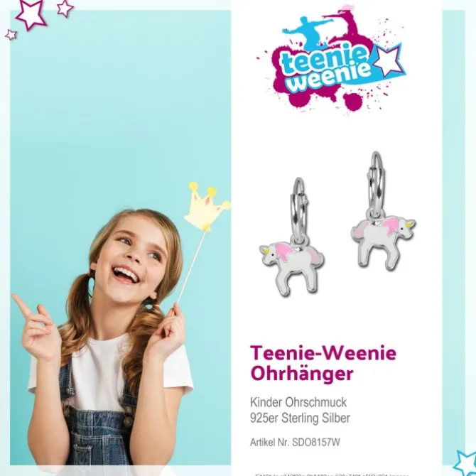Image resolution: width=476 pixels, height=476 pixels.
Task: Click the tiny purple star at the left edge
Action: 11,35
